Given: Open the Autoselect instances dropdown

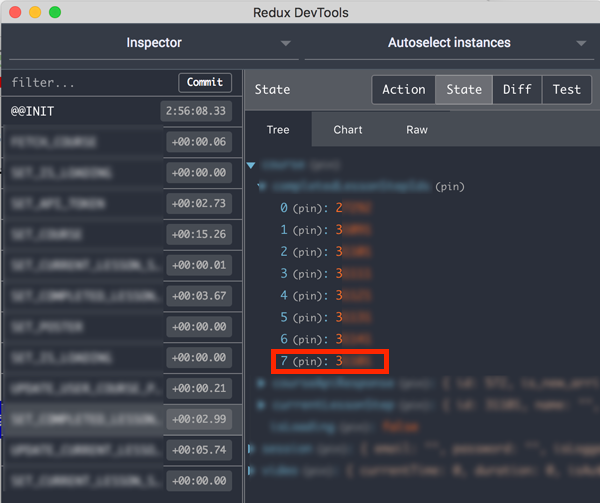Looking at the screenshot, I should (449, 43).
